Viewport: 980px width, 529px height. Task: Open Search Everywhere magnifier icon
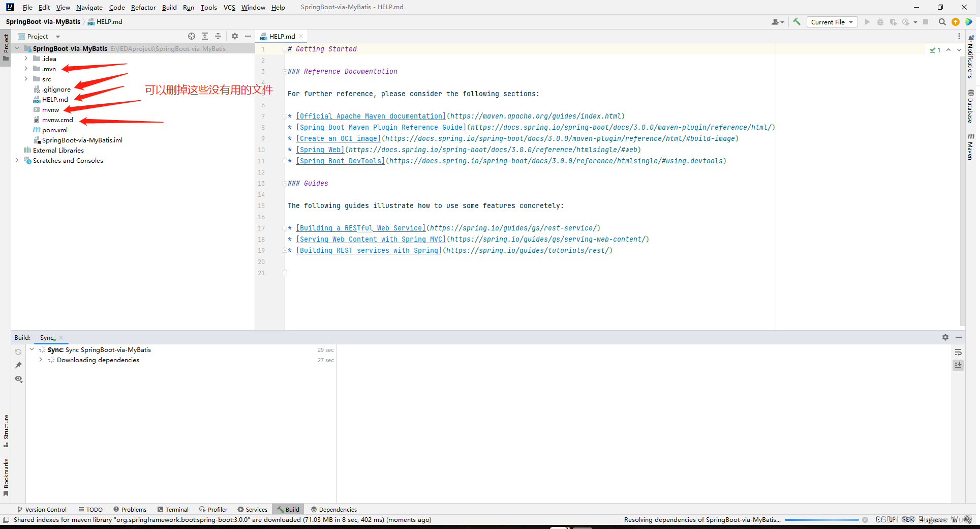click(x=942, y=22)
